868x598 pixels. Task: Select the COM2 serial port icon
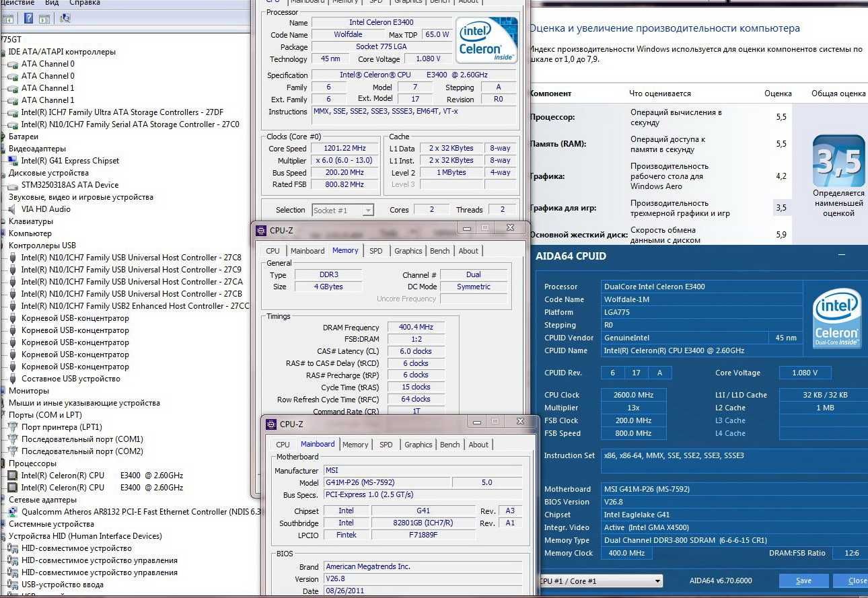[13, 451]
